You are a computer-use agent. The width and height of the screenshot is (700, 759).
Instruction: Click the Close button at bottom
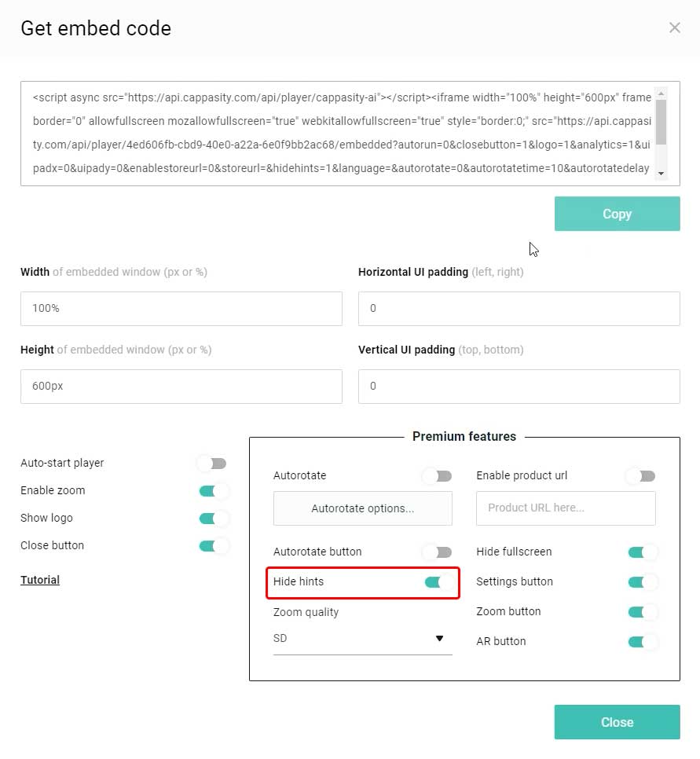coord(617,722)
